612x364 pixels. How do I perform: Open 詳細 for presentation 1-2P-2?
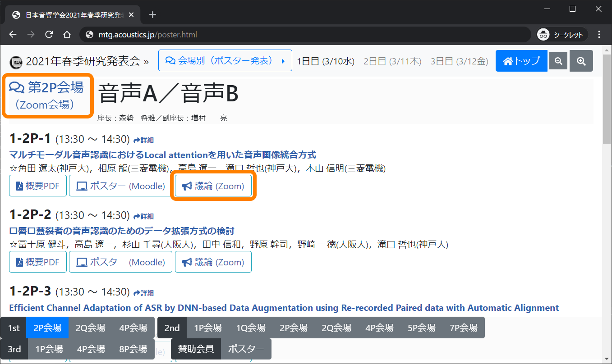(x=144, y=216)
